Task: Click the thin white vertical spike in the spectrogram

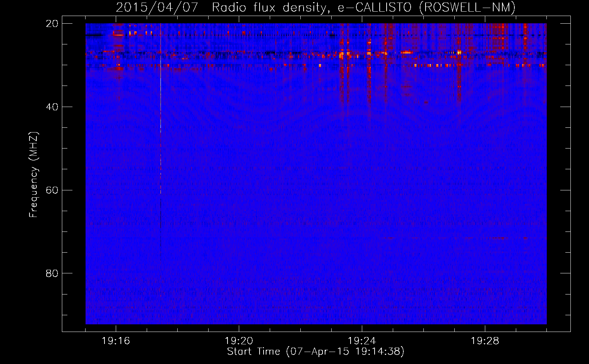Action: [x=161, y=108]
